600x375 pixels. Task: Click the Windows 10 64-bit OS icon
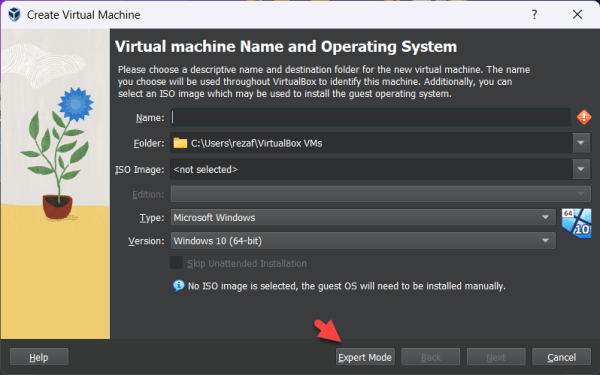pyautogui.click(x=577, y=223)
